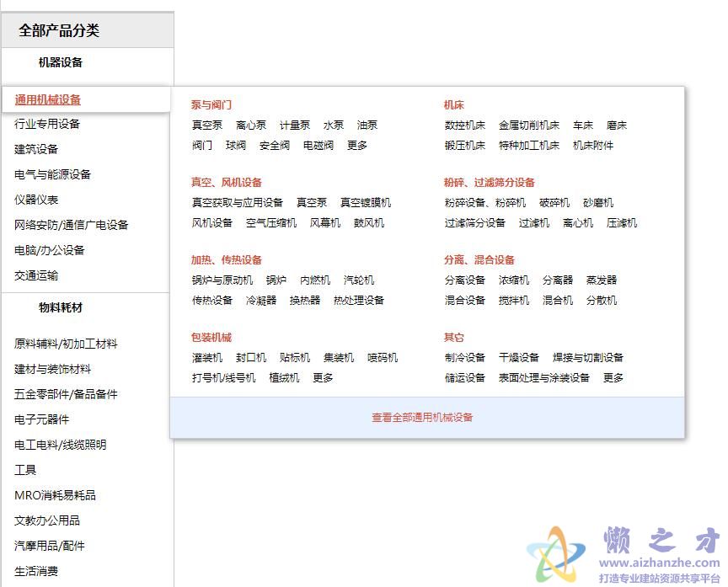The width and height of the screenshot is (728, 587).
Task: Open the 计量泵 link
Action: pos(294,125)
